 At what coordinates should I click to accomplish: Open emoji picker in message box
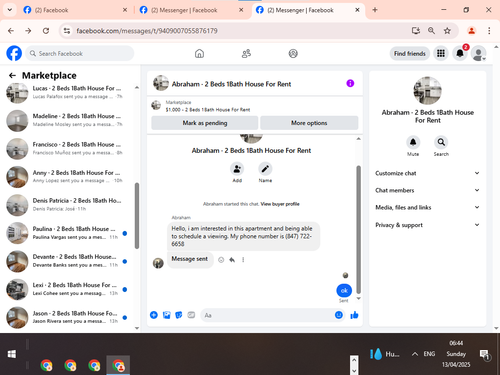[339, 315]
